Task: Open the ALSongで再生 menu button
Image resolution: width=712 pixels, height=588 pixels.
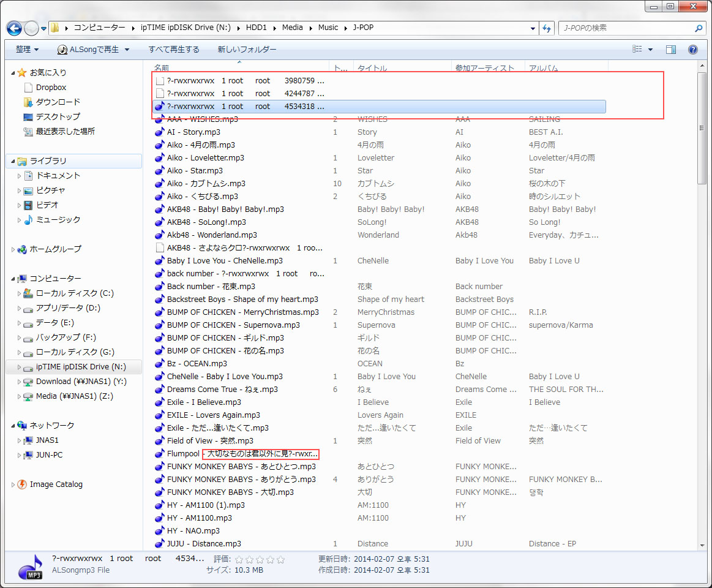Action: pyautogui.click(x=94, y=49)
